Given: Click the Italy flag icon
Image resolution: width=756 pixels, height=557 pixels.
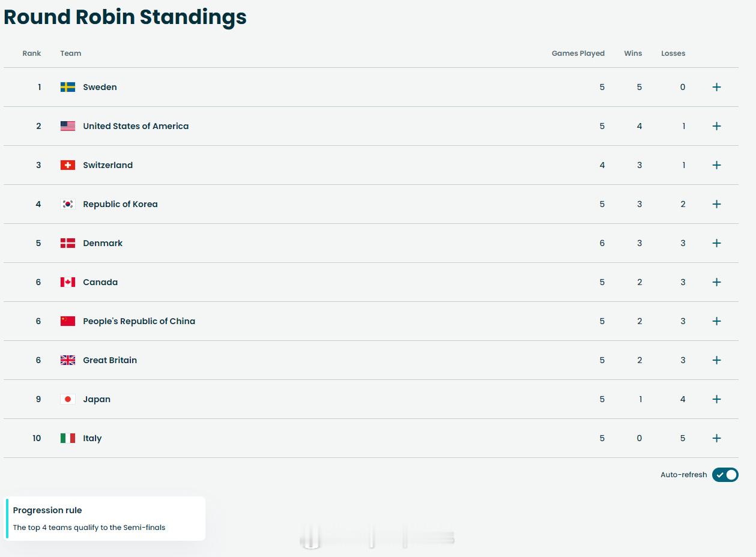Looking at the screenshot, I should click(68, 438).
